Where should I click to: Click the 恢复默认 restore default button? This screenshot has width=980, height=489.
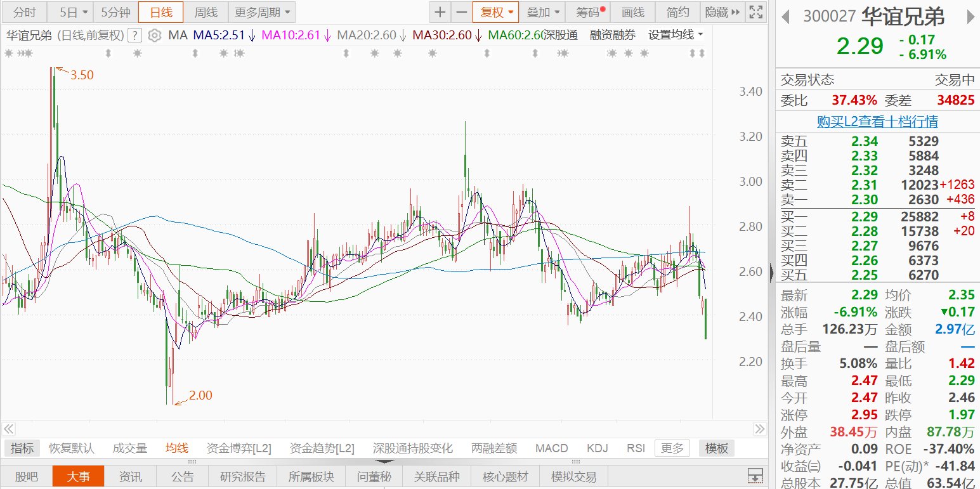(x=72, y=448)
